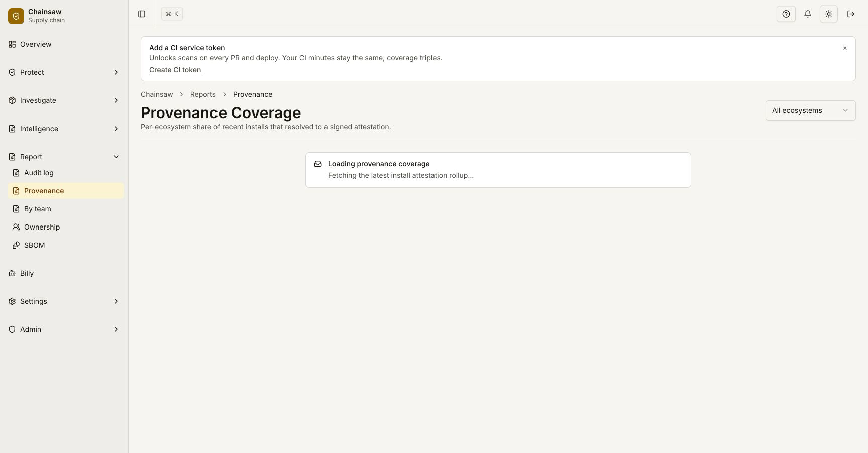The width and height of the screenshot is (868, 453).
Task: Expand the Investigate section chevron
Action: [116, 100]
